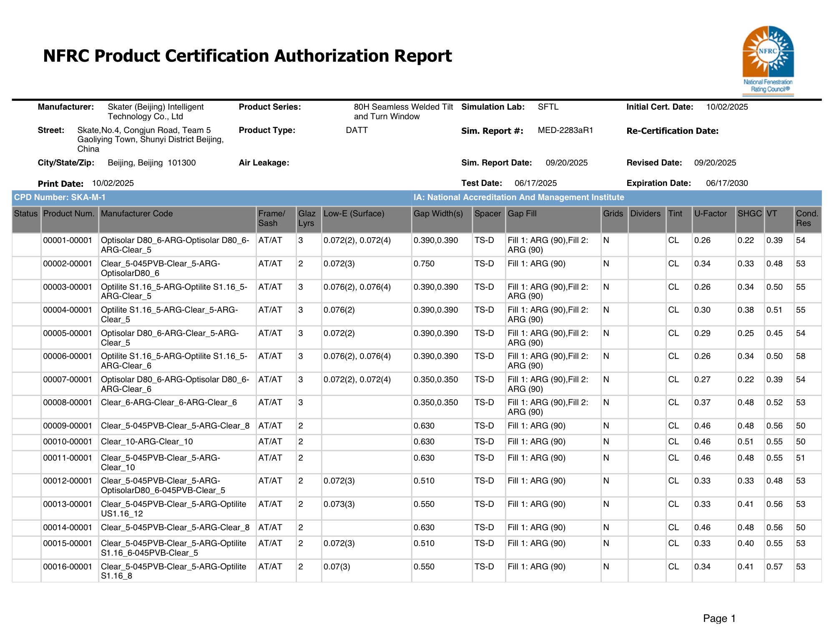Click VT value '0.57' in row 00016-00001
Screen dimensions: 834x644
(x=774, y=567)
